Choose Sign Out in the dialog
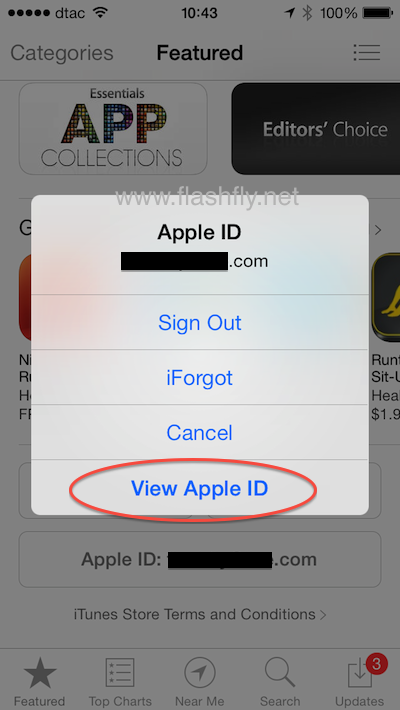This screenshot has width=400, height=710. (200, 322)
